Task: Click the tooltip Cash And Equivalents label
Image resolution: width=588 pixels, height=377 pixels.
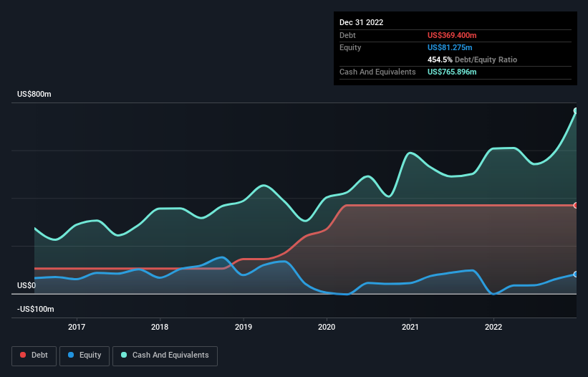Action: pos(377,72)
